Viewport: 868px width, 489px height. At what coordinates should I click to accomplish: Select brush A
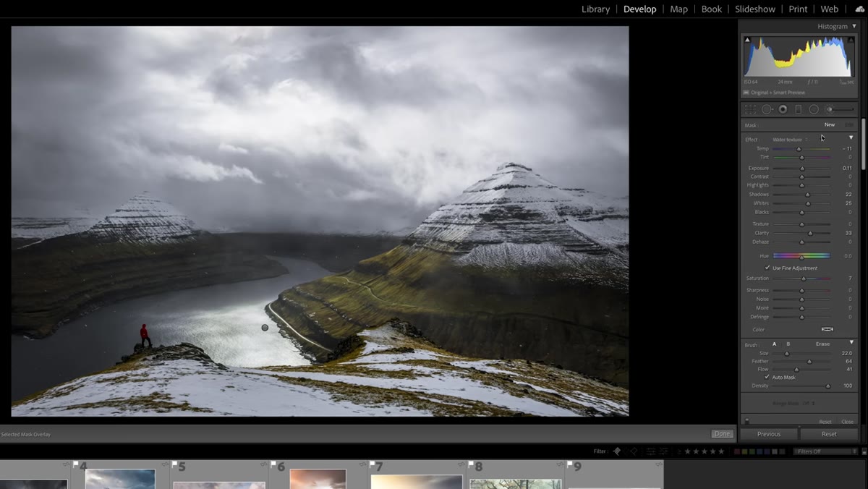coord(775,344)
